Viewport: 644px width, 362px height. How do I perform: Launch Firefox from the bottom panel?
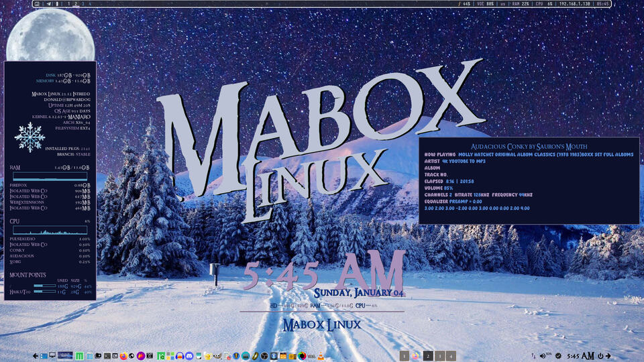(123, 355)
